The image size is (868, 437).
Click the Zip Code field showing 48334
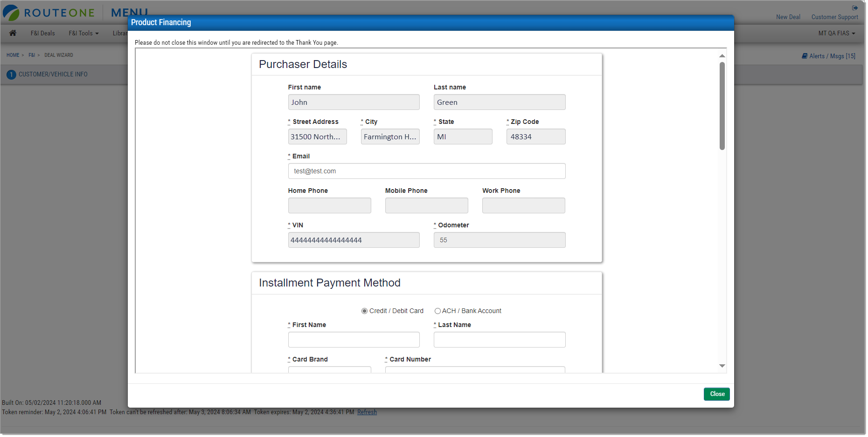pos(536,137)
